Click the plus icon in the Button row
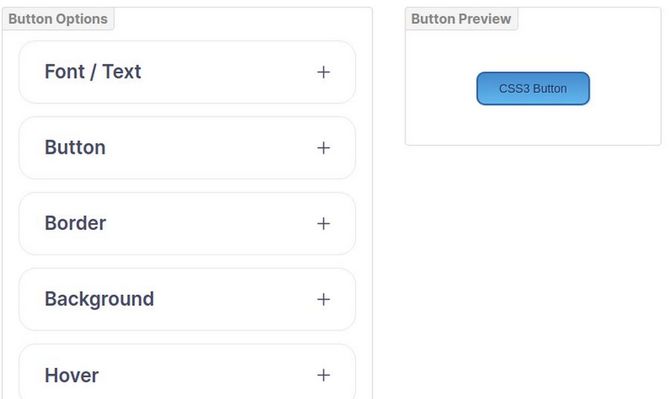Screen dimensions: 669x399 pos(323,148)
